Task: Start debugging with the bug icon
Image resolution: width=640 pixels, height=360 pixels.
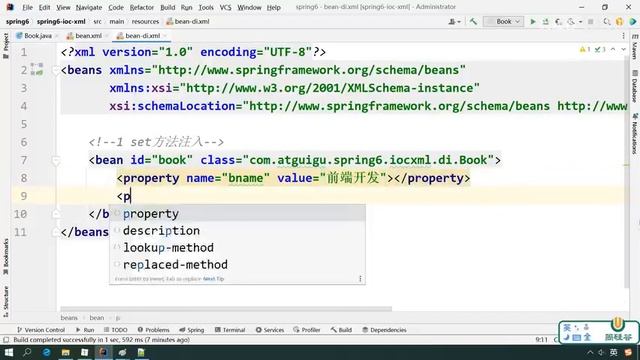Action: pos(546,22)
